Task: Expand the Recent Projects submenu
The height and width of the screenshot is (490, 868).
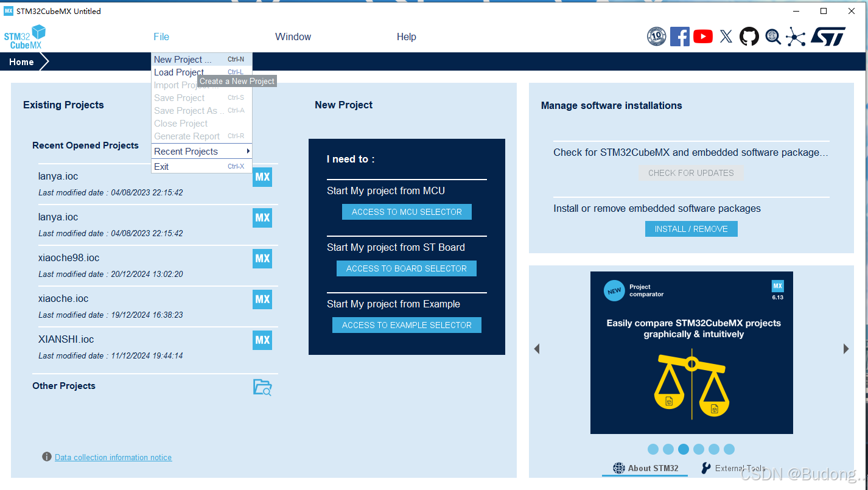Action: (201, 152)
